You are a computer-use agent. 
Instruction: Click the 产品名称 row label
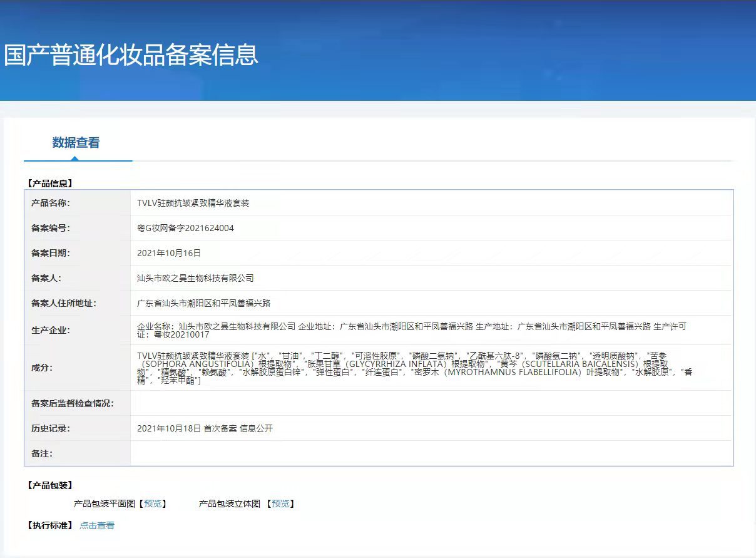51,203
